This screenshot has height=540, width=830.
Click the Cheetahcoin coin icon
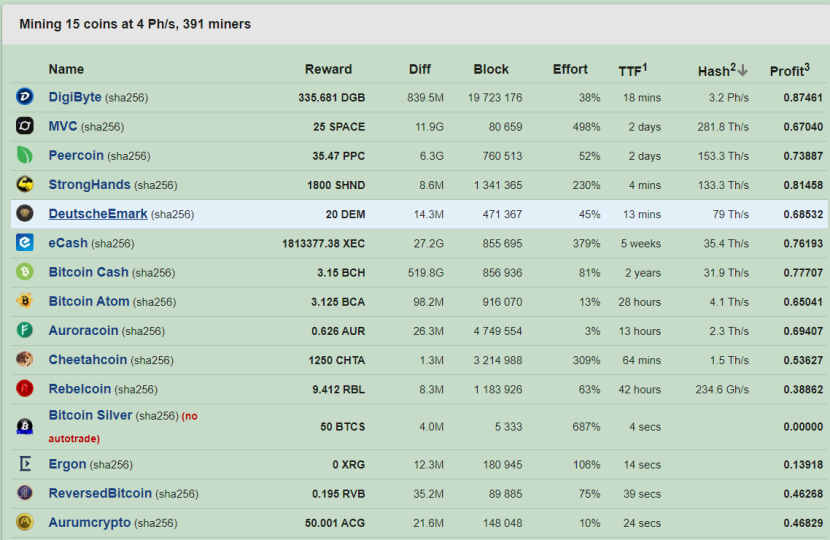[25, 359]
